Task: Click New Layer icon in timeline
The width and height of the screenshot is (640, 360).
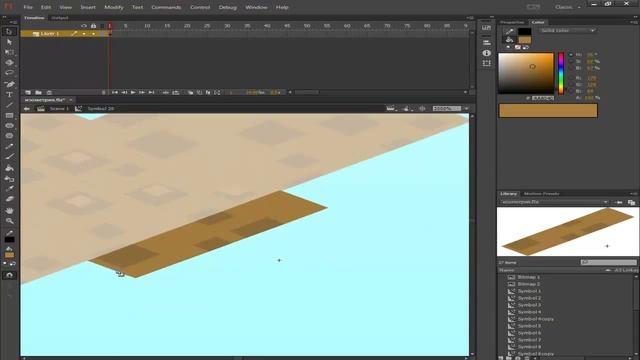Action: pyautogui.click(x=28, y=93)
